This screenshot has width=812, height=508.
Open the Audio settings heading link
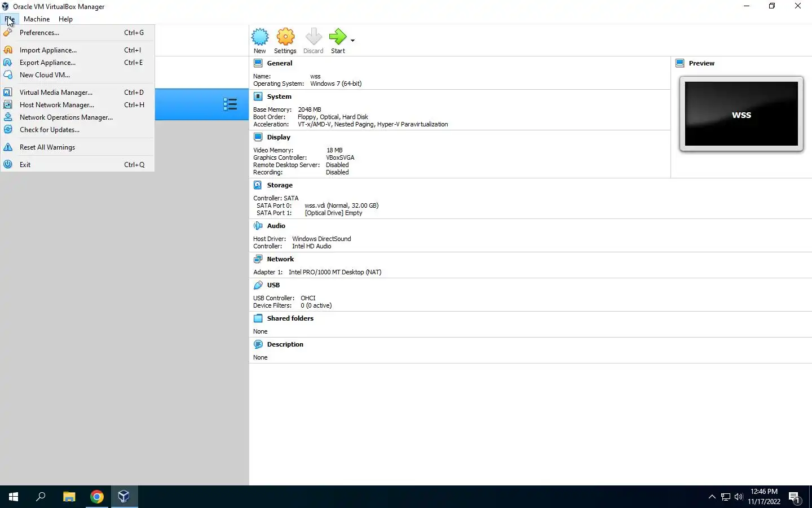coord(276,226)
